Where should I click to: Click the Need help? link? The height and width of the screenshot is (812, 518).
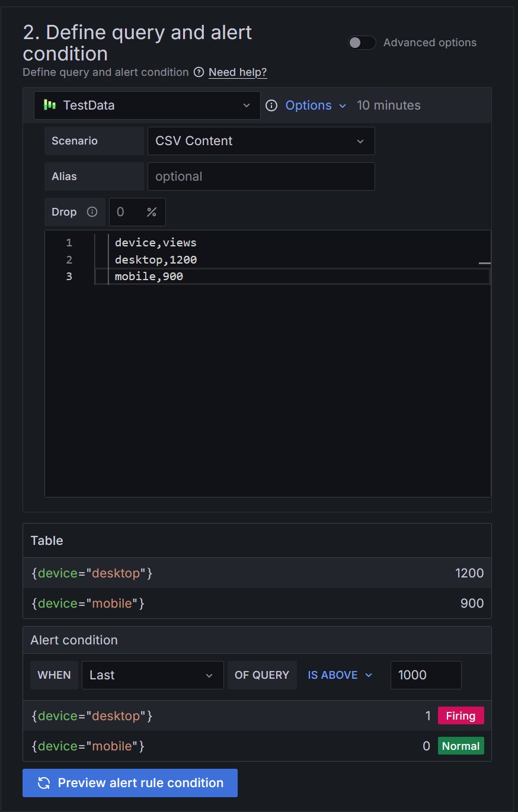click(x=237, y=72)
